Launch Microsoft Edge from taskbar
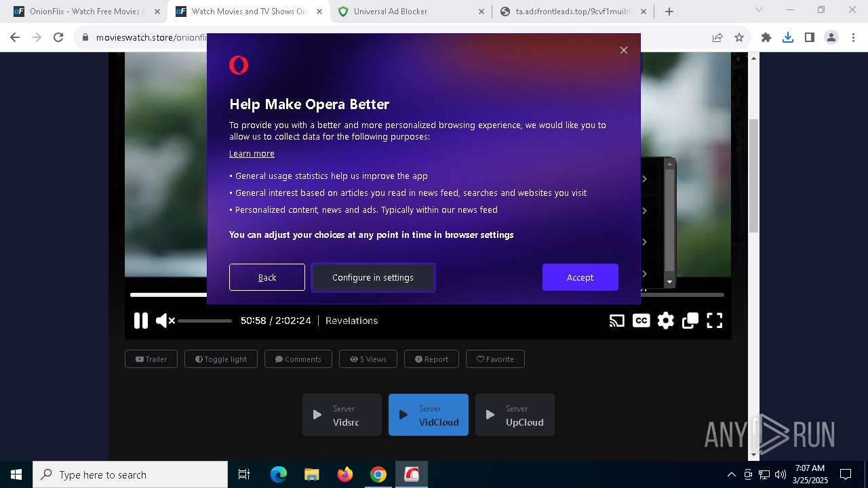Screen dimensions: 868x488 (279, 474)
